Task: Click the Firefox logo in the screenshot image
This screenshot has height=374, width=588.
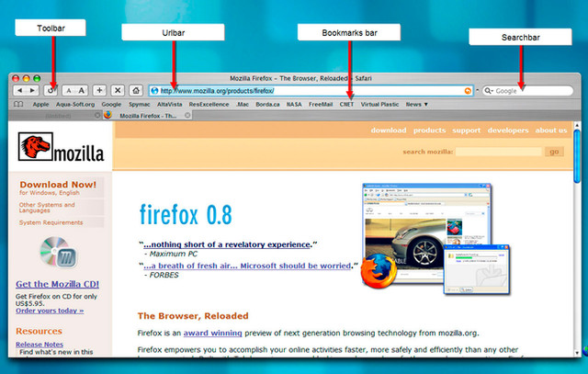Action: [379, 270]
